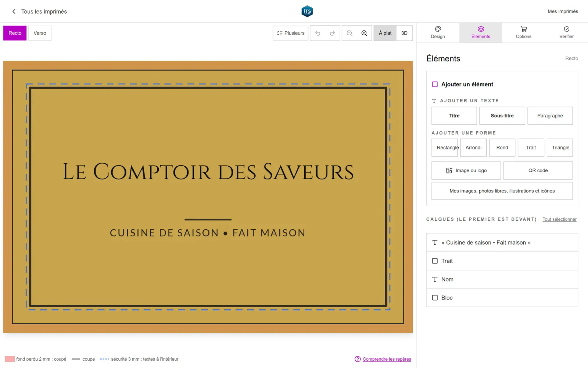Undo the last action
The height and width of the screenshot is (368, 588).
coord(318,33)
